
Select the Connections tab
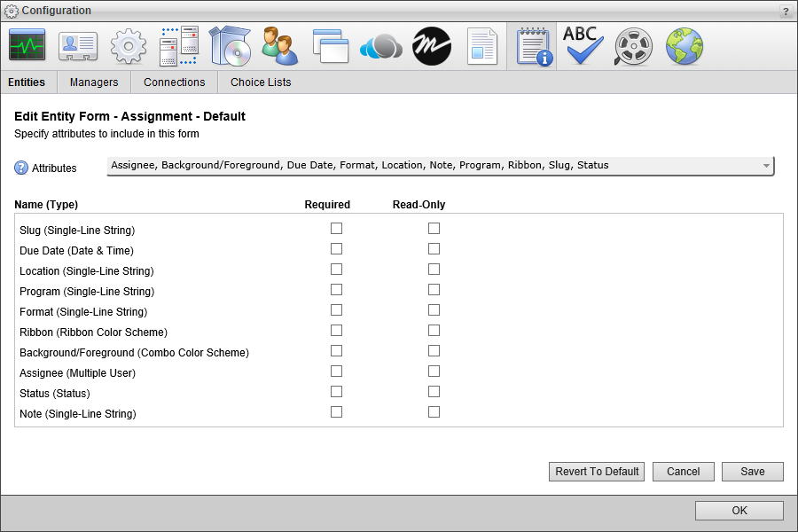click(174, 82)
